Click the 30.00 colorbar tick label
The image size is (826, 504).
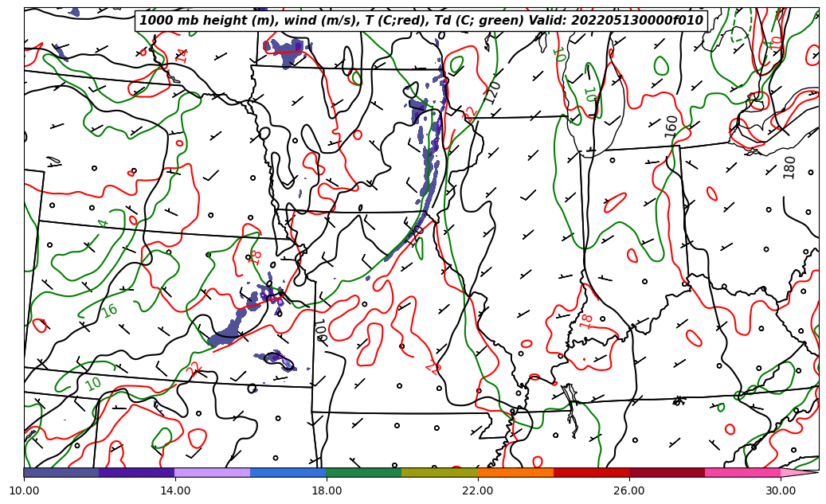tap(781, 490)
